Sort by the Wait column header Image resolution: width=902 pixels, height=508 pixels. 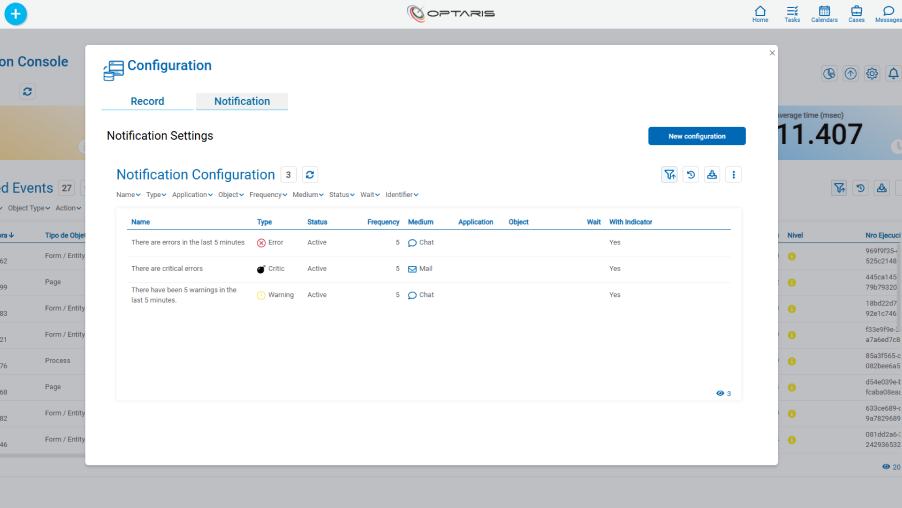594,222
